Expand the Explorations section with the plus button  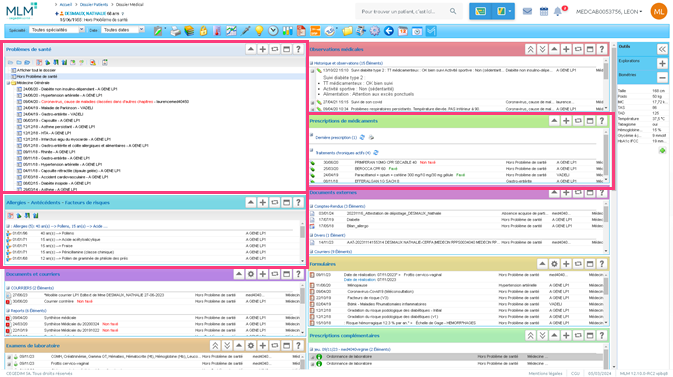pos(662,63)
